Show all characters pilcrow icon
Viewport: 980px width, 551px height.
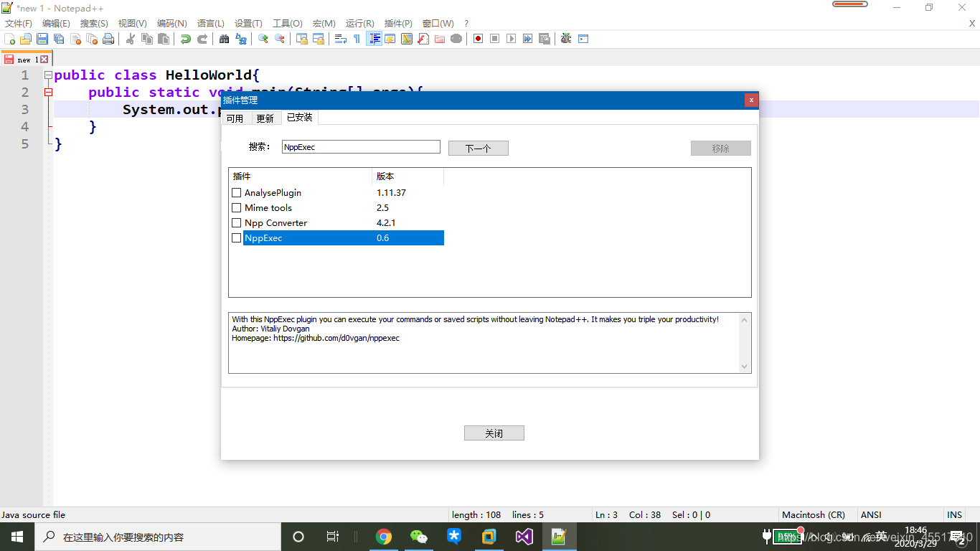click(x=357, y=39)
